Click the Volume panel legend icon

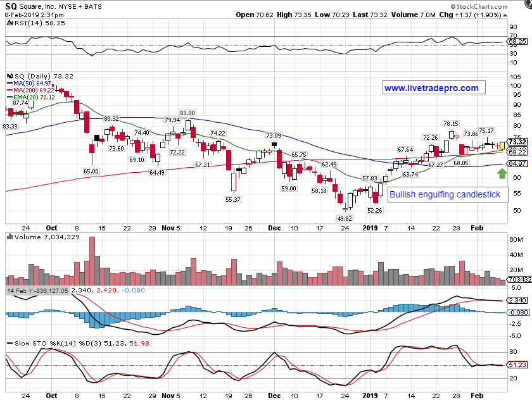[9, 237]
